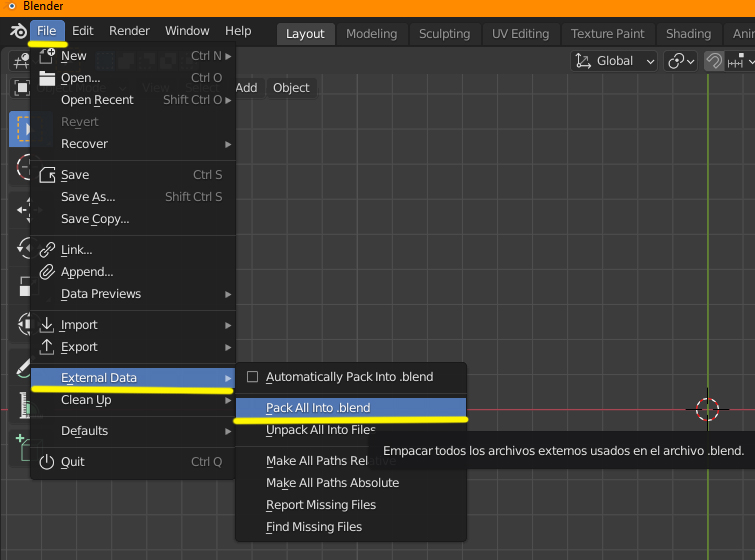Click the Link chain icon
Image resolution: width=755 pixels, height=560 pixels.
tap(47, 250)
